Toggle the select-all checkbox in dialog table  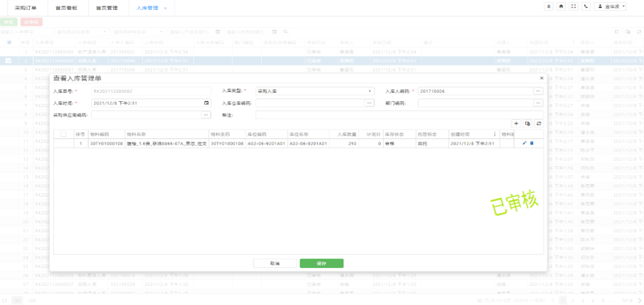pyautogui.click(x=63, y=134)
